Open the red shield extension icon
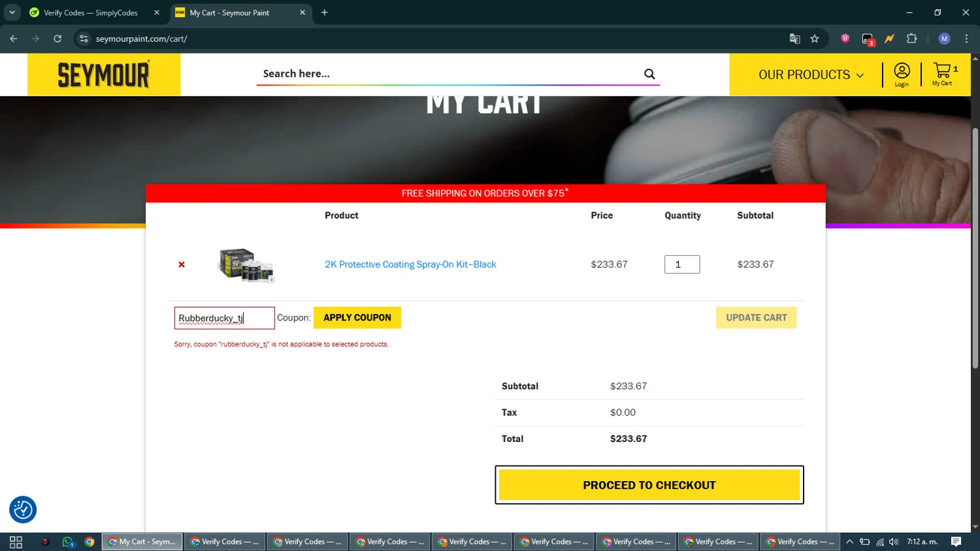Image resolution: width=980 pixels, height=551 pixels. [x=845, y=39]
